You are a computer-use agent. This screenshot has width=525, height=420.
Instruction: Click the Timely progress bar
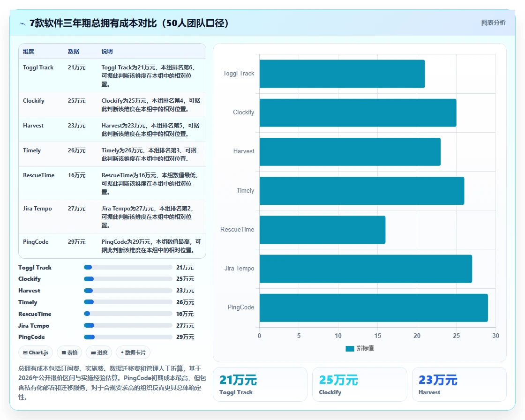click(x=128, y=302)
